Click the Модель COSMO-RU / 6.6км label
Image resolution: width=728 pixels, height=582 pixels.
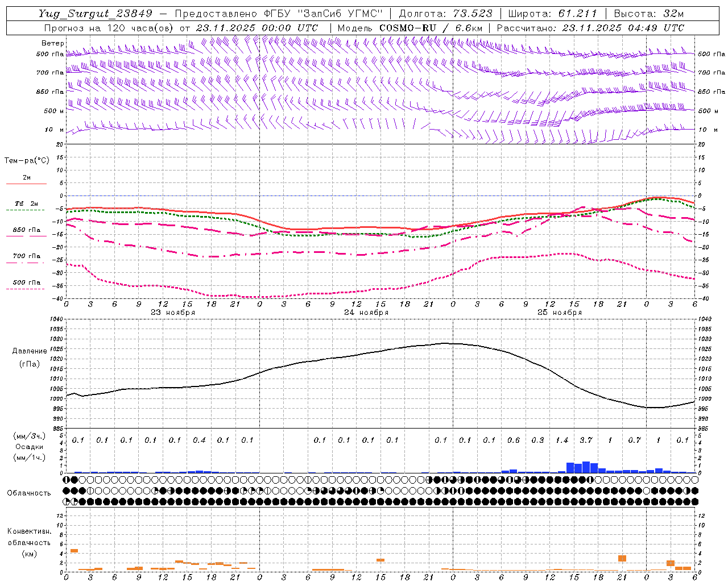[x=410, y=28]
